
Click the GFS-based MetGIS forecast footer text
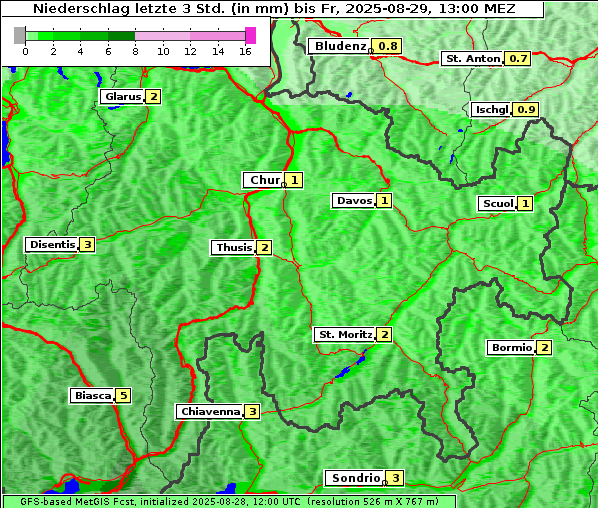229,502
